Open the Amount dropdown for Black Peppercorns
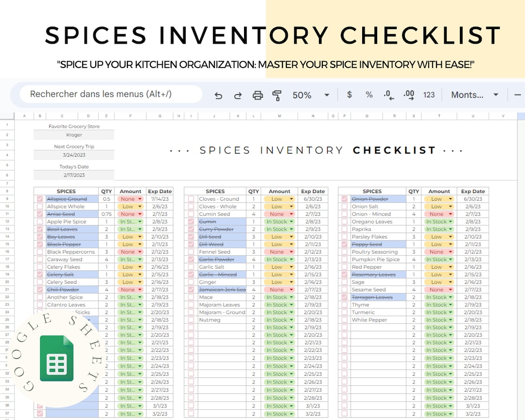 (130, 252)
